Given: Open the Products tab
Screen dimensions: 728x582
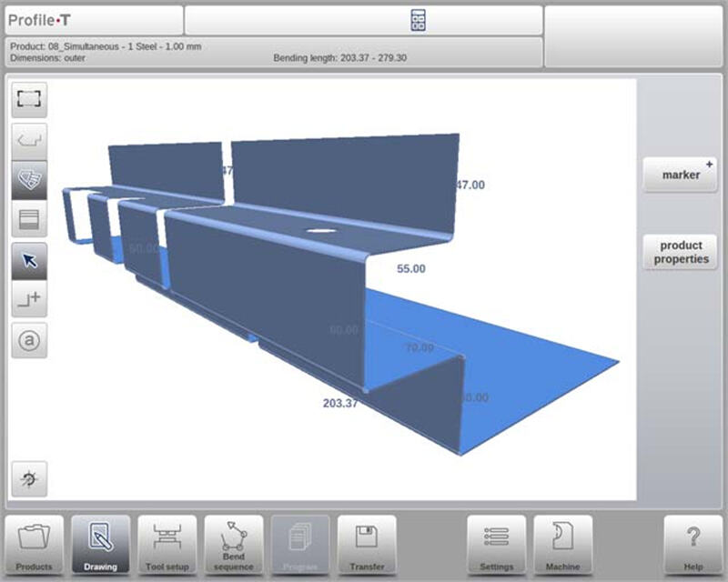Looking at the screenshot, I should [x=35, y=544].
